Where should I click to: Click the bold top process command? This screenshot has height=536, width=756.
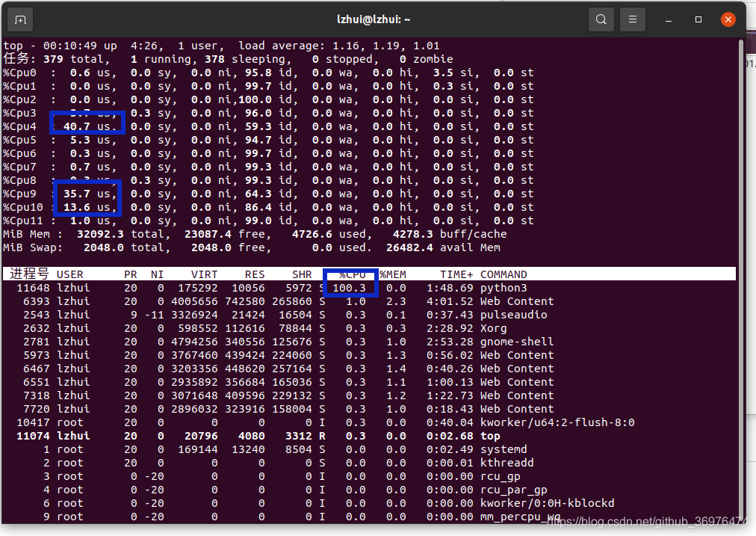(490, 436)
